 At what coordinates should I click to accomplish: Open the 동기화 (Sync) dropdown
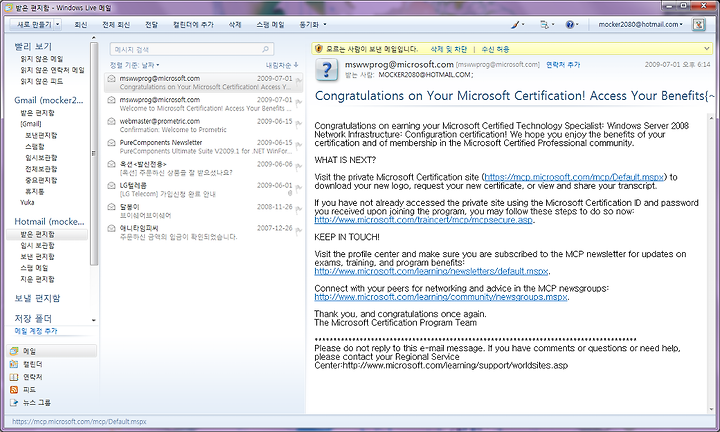point(313,24)
